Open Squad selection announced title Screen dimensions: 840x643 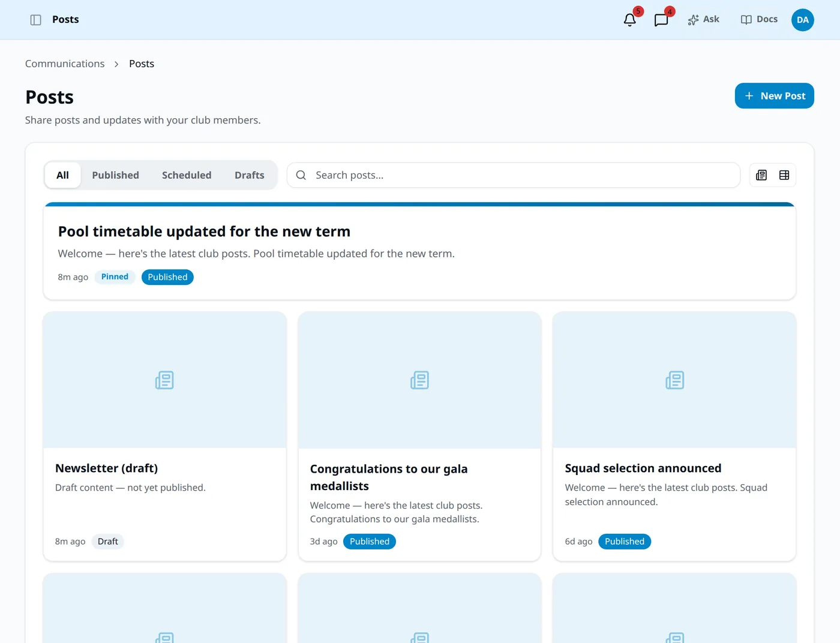[x=643, y=468]
